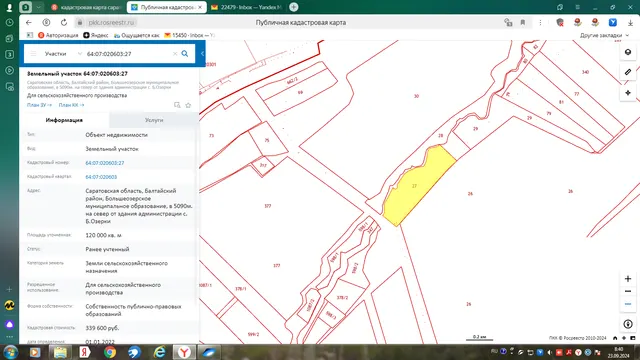Open the Windows Start button
Viewport: 640px width, 360px height.
(10, 352)
